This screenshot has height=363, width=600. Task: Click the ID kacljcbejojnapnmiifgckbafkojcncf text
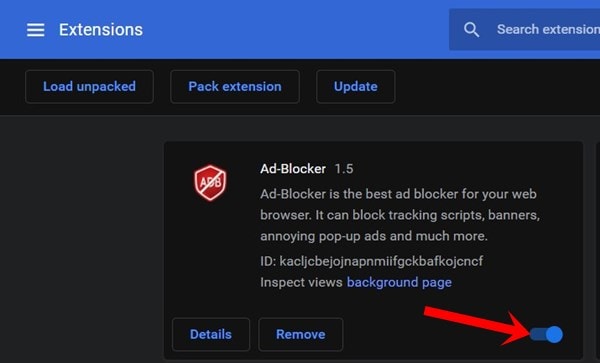[372, 261]
